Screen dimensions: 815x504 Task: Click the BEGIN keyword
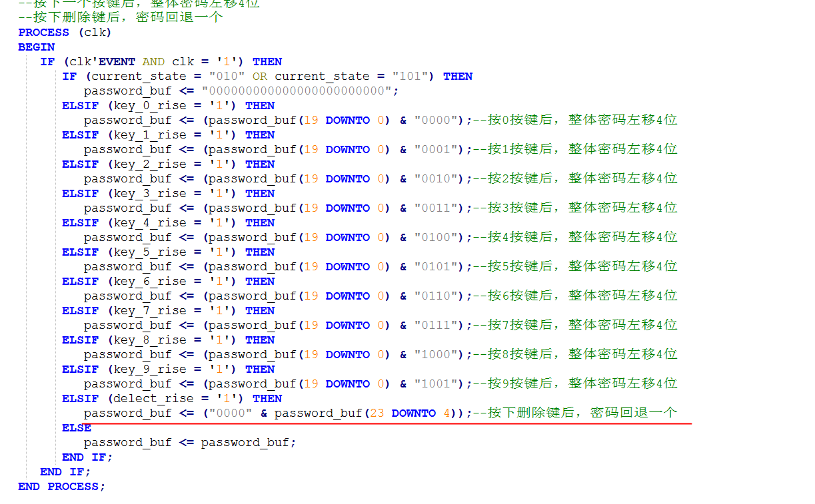click(37, 47)
